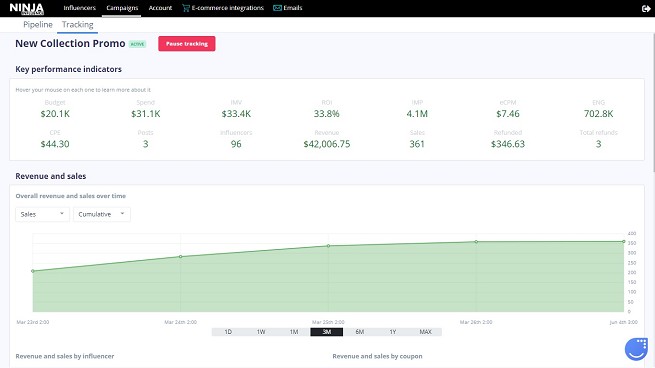Viewport: 655px width, 368px height.
Task: Open the Campaigns menu
Action: [122, 8]
